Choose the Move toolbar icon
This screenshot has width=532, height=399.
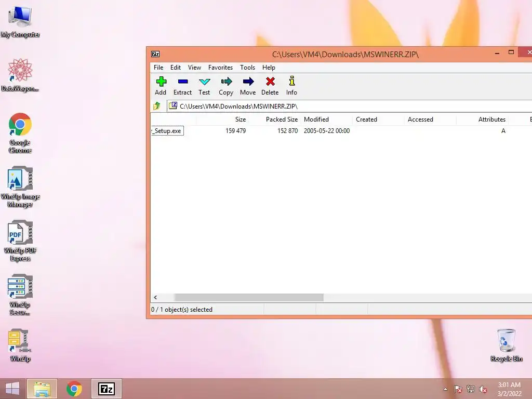coord(248,86)
